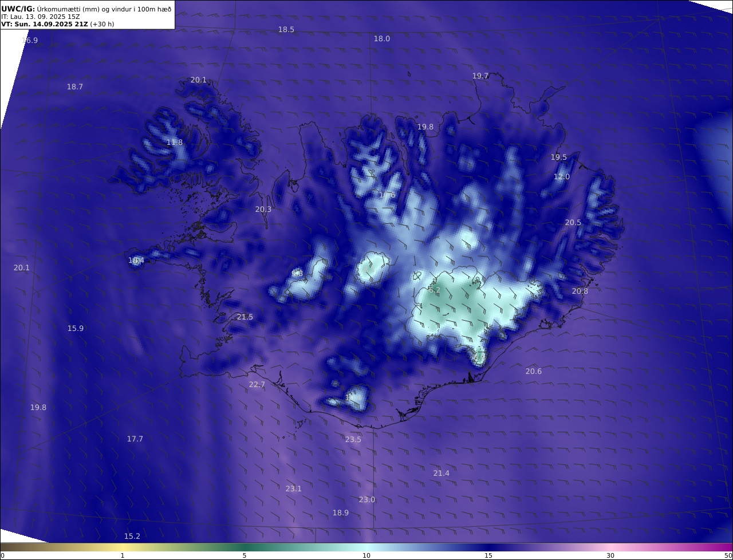This screenshot has height=560, width=733.
Task: Click the map value 21.5
Action: pos(245,317)
